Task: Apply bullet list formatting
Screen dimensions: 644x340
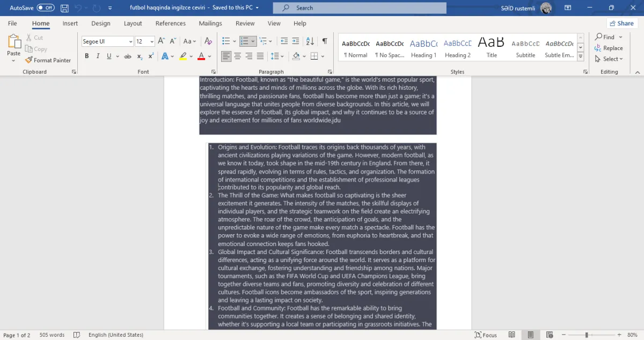Action: [226, 41]
